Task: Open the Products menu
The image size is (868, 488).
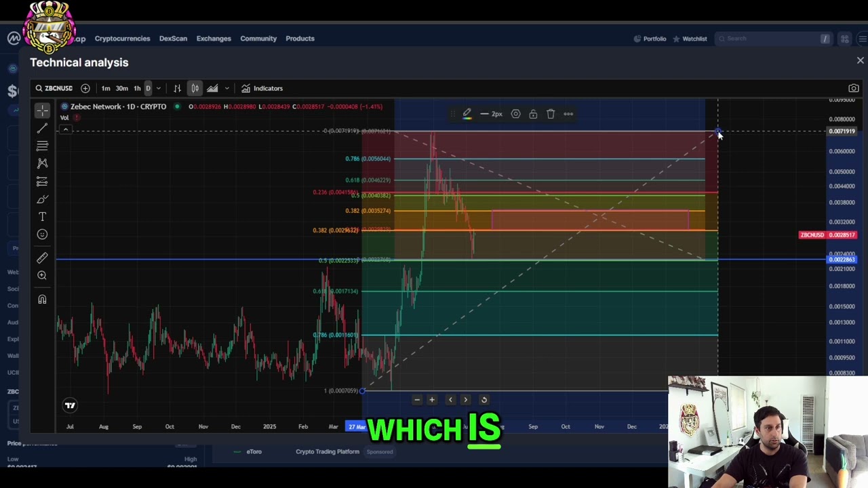Action: (x=300, y=39)
